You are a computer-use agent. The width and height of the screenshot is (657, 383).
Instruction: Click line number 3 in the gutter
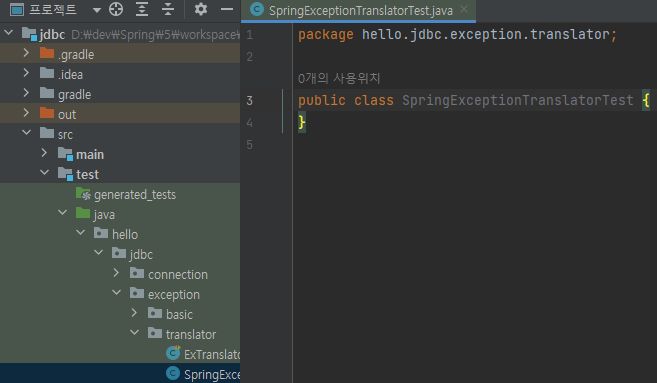249,101
